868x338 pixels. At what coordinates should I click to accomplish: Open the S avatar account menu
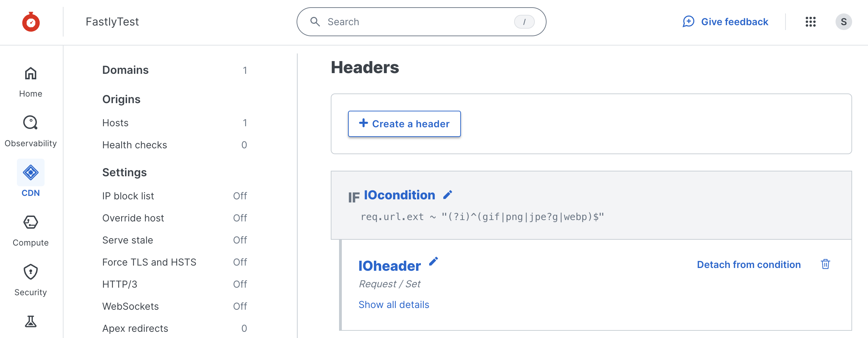point(844,22)
